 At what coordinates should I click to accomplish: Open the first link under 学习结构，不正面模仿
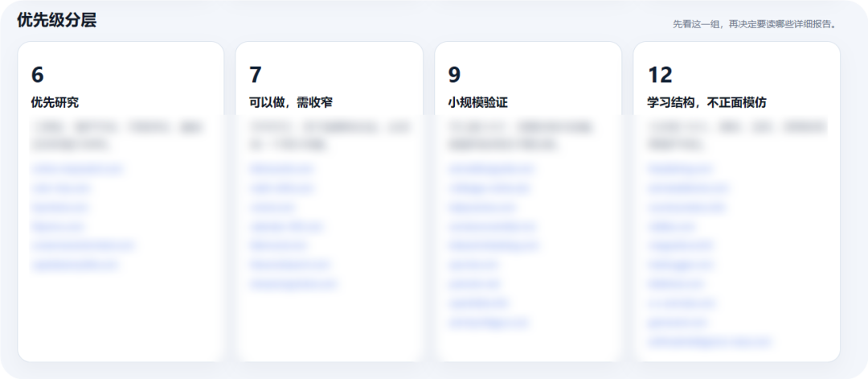(x=681, y=168)
